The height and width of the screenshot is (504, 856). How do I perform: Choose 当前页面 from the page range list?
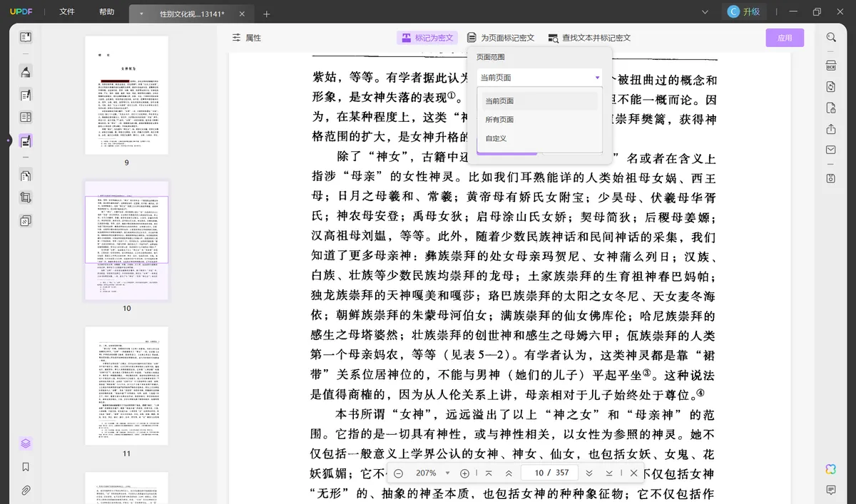[x=539, y=101]
